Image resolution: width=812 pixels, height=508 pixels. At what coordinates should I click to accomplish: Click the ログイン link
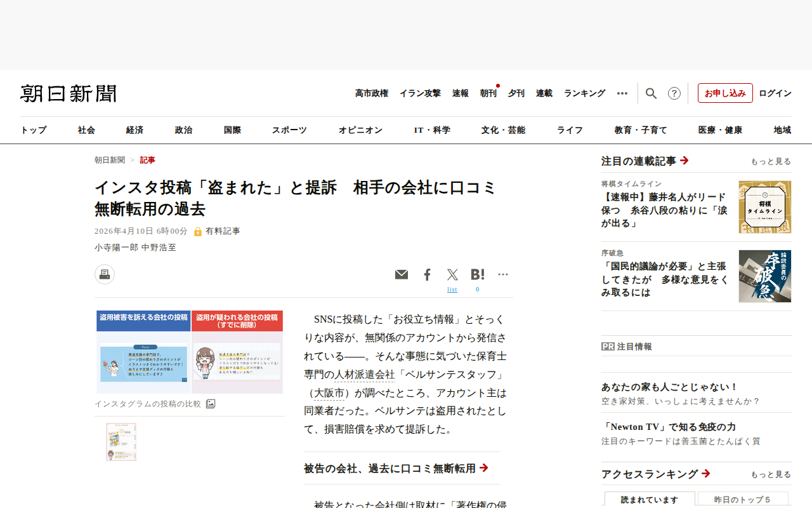tap(775, 93)
